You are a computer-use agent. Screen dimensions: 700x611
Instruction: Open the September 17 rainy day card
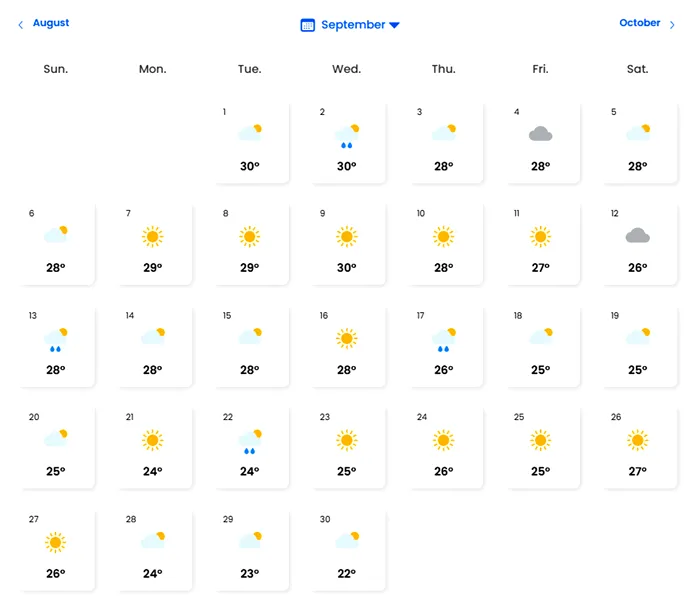click(x=444, y=347)
